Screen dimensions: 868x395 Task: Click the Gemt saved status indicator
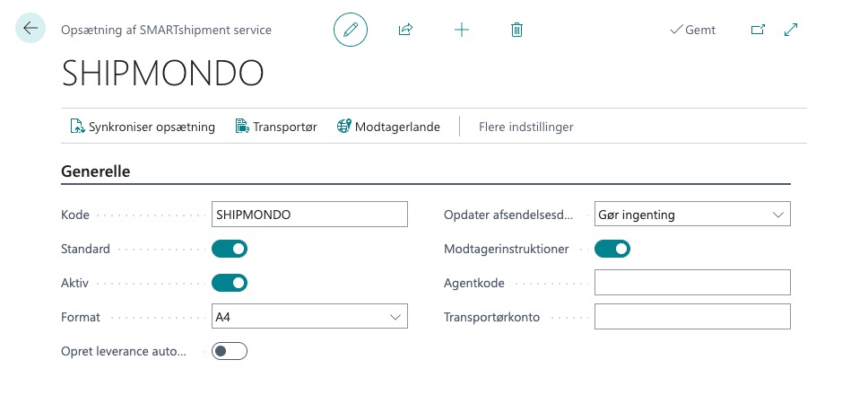click(x=692, y=30)
